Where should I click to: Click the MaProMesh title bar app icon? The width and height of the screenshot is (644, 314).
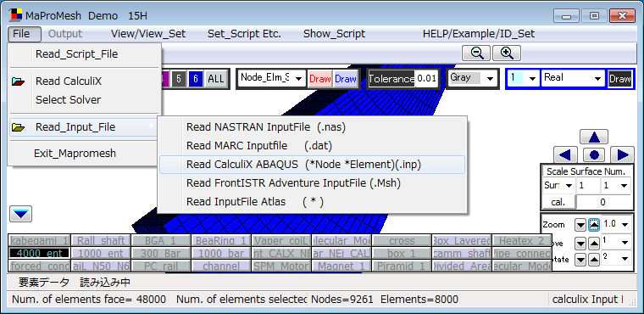(15, 15)
